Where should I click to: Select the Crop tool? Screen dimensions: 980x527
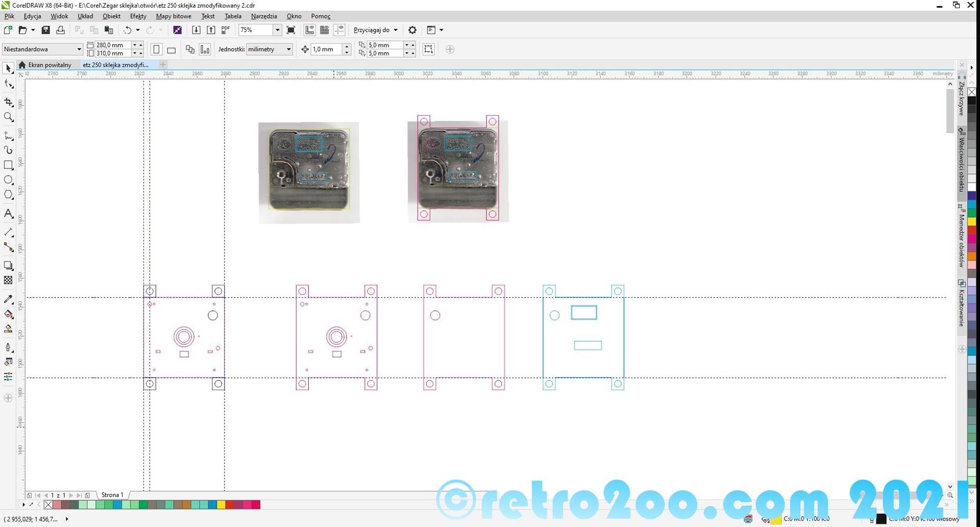[x=8, y=102]
